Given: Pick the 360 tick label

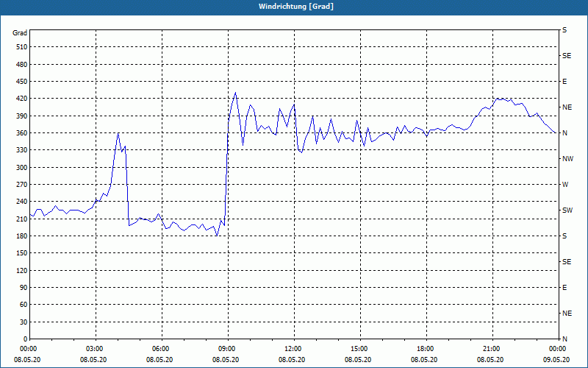Looking at the screenshot, I should [x=22, y=133].
